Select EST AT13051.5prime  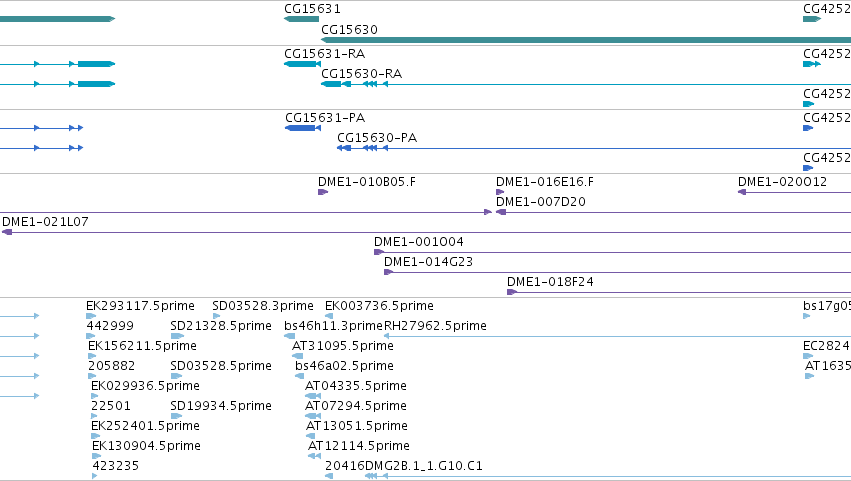(357, 427)
